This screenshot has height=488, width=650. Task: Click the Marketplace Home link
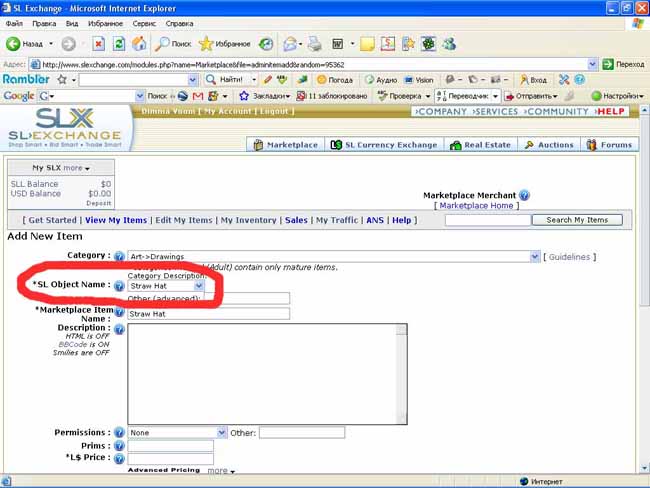pyautogui.click(x=476, y=206)
